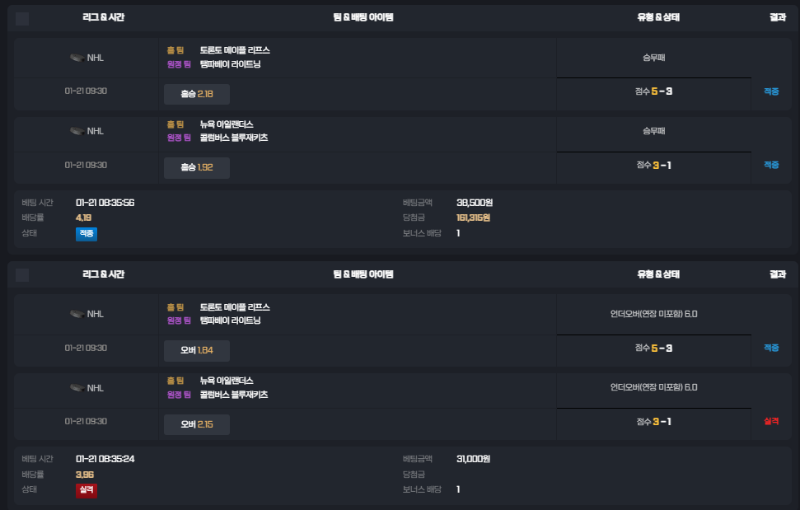800x510 pixels.
Task: Click the NHL puck icon of the second Islanders match
Action: (77, 388)
